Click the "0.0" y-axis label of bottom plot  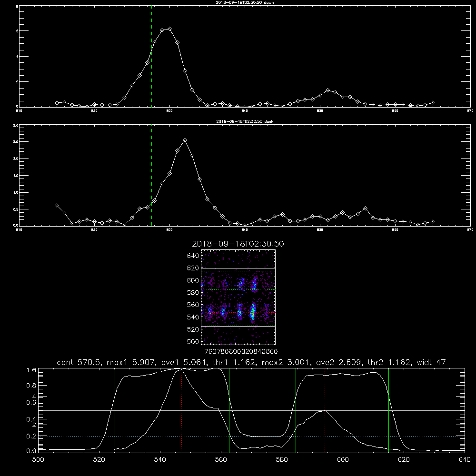click(x=31, y=451)
